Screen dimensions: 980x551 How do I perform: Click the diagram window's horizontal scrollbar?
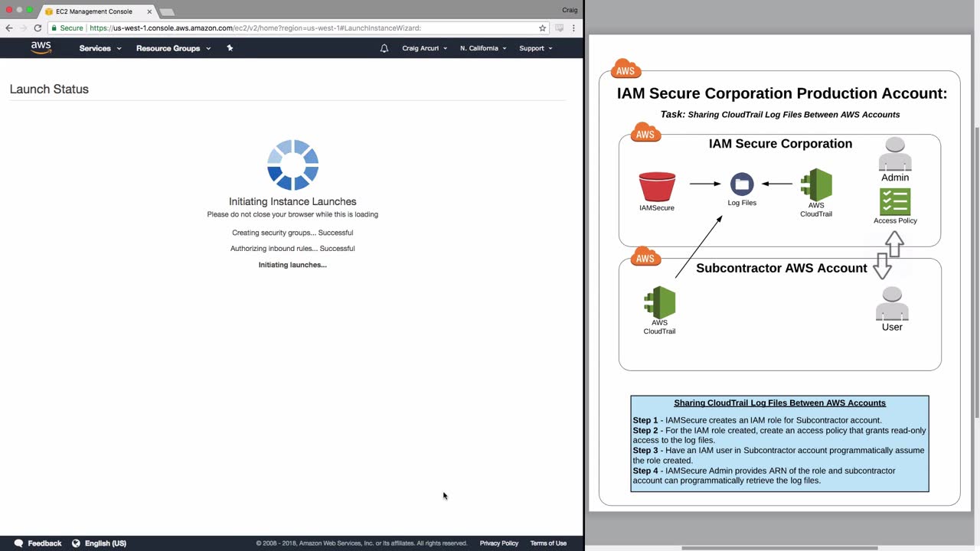(x=779, y=548)
